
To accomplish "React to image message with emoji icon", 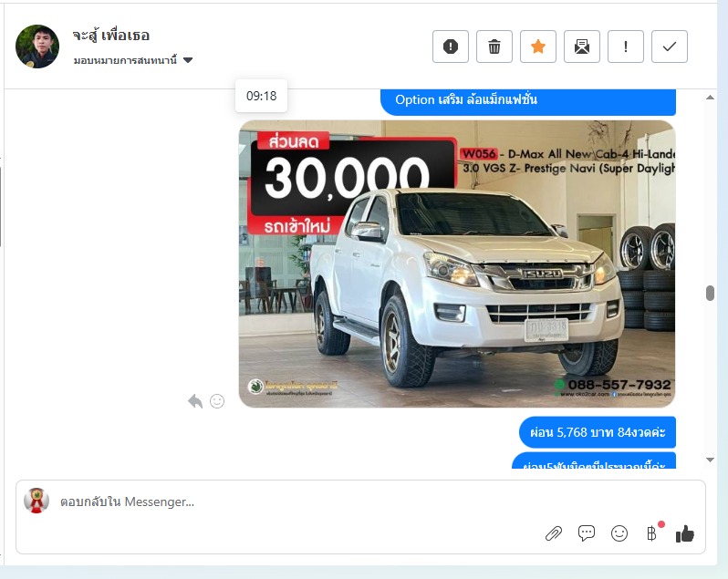I will tap(217, 401).
